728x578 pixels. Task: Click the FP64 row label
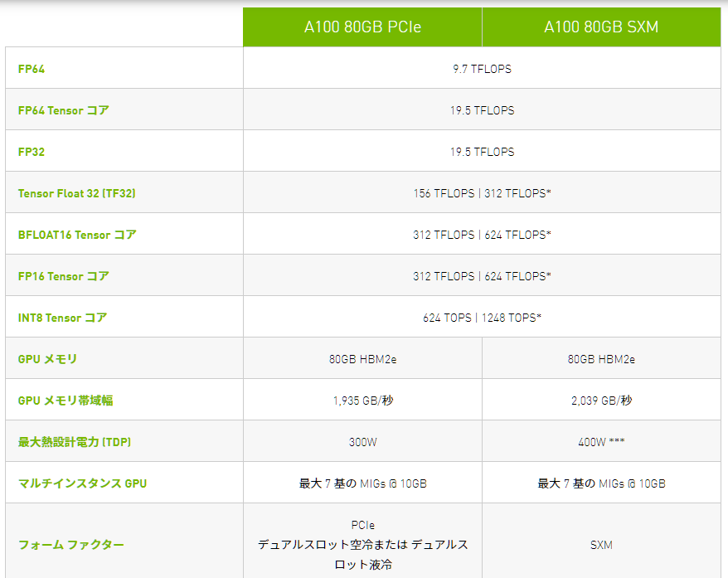click(x=32, y=69)
